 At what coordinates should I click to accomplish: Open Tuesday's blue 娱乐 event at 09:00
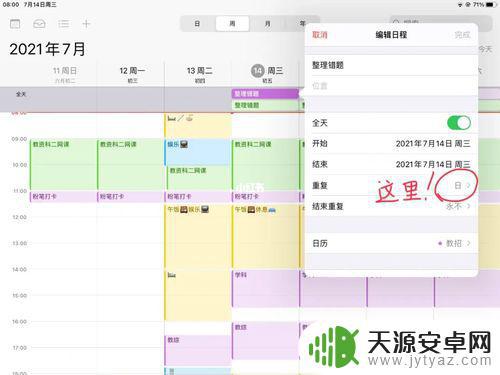coord(198,152)
